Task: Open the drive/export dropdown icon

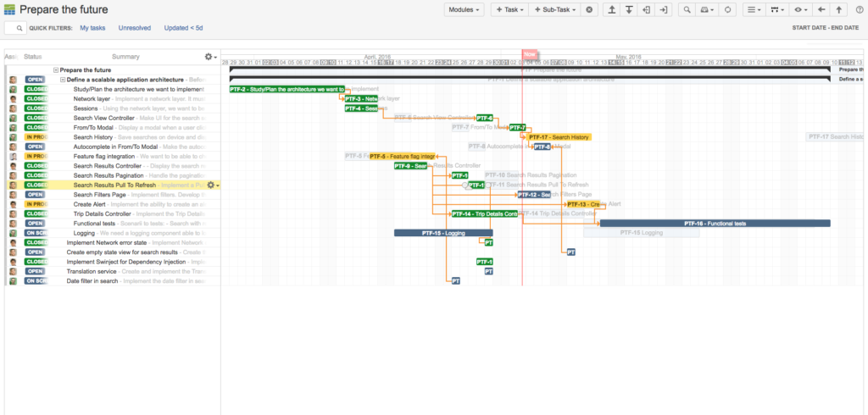Action: click(707, 9)
